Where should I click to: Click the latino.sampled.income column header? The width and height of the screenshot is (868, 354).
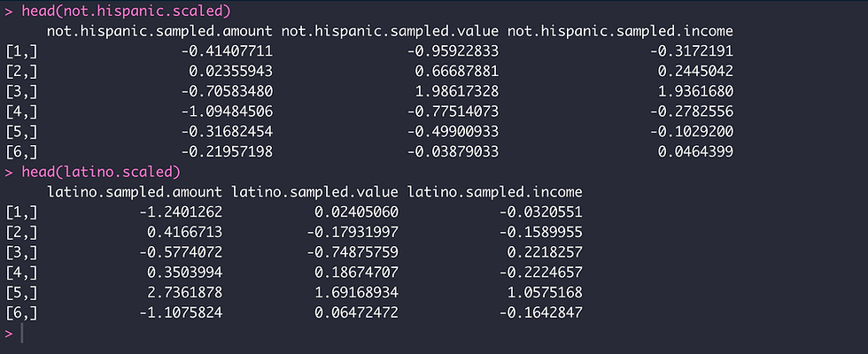click(495, 192)
